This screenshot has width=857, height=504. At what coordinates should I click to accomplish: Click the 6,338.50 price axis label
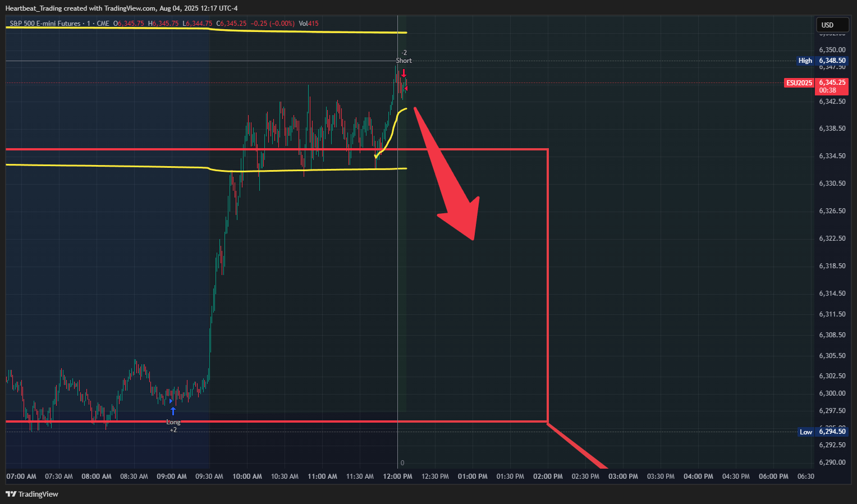pyautogui.click(x=832, y=129)
